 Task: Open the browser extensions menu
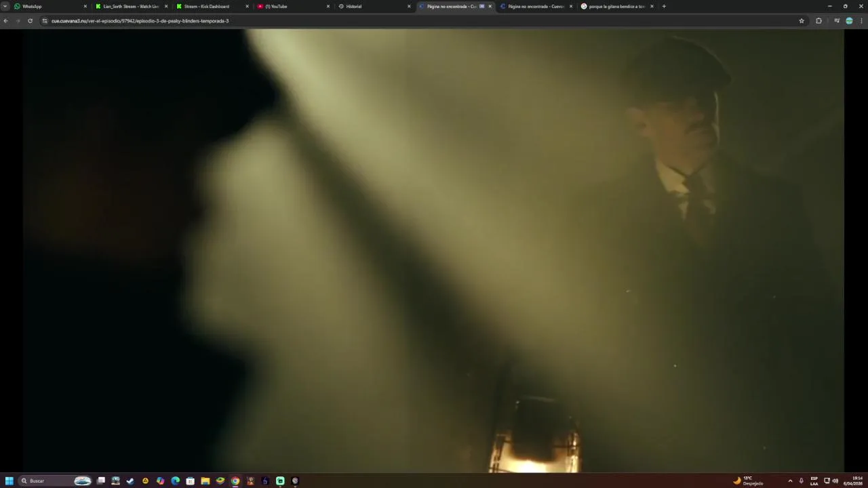[x=818, y=21]
